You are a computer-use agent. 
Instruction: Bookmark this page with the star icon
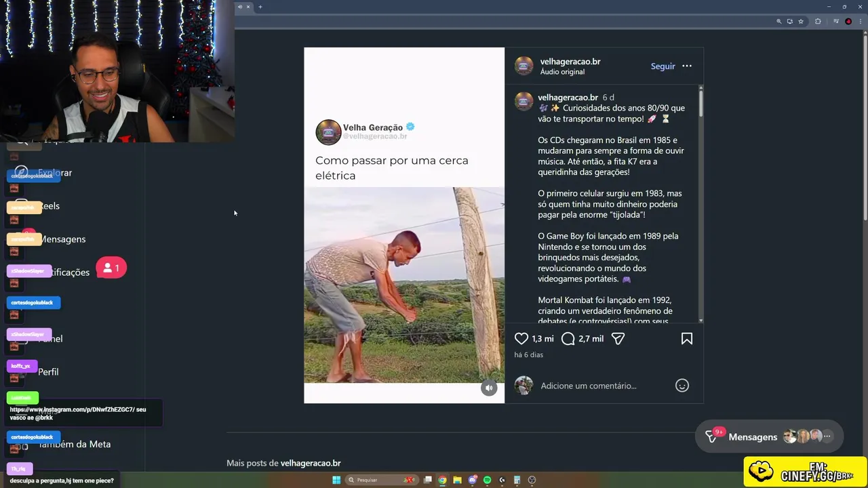pos(801,21)
